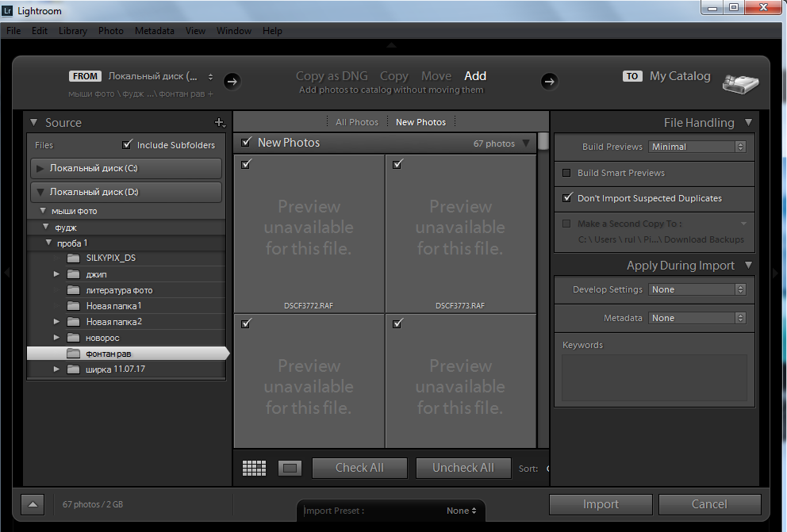The image size is (787, 532).
Task: Select the Новая папка1 folder
Action: click(113, 306)
